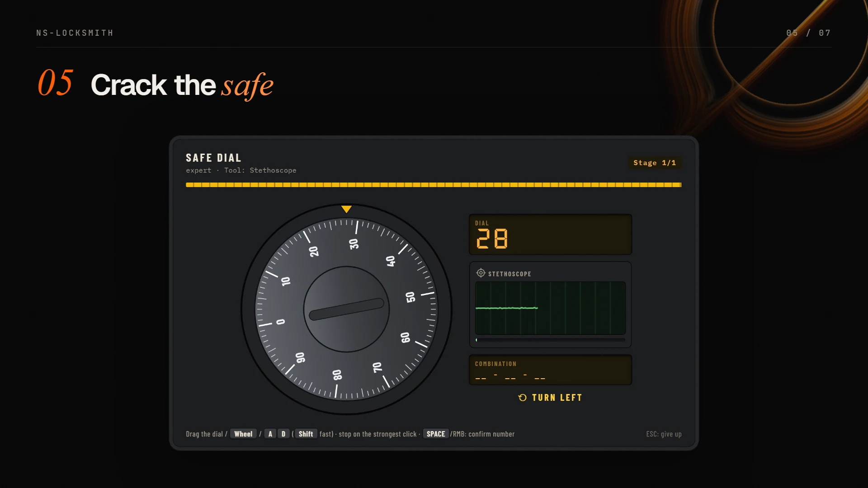Click the 0 mark on the dial

(281, 322)
